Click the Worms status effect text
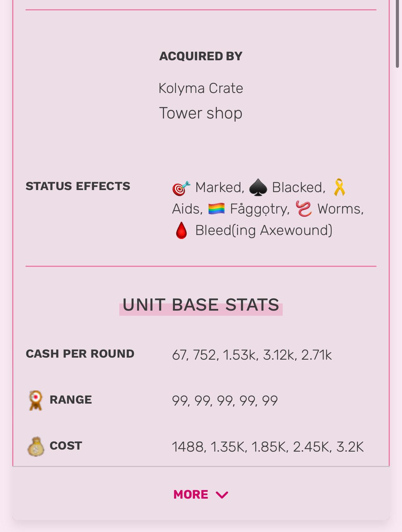This screenshot has height=532, width=402. coord(341,209)
